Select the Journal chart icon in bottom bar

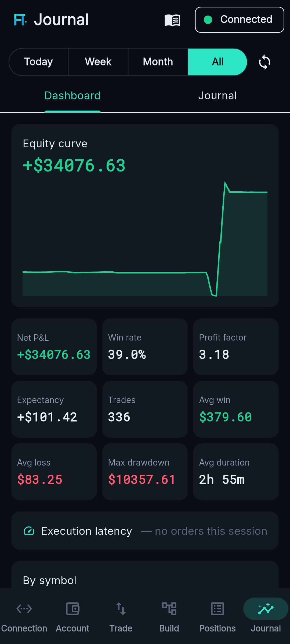[x=266, y=609]
